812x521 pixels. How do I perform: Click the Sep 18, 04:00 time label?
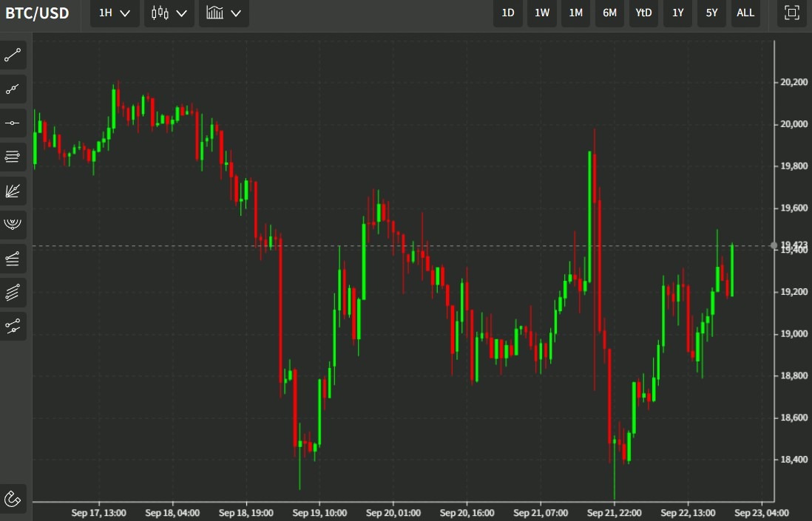(x=172, y=513)
